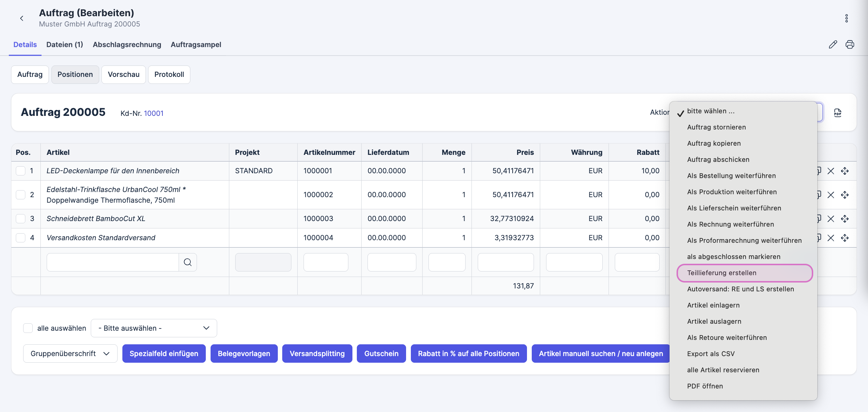Choose Teillieferung erstellen from action list
The image size is (868, 412).
[x=722, y=273]
